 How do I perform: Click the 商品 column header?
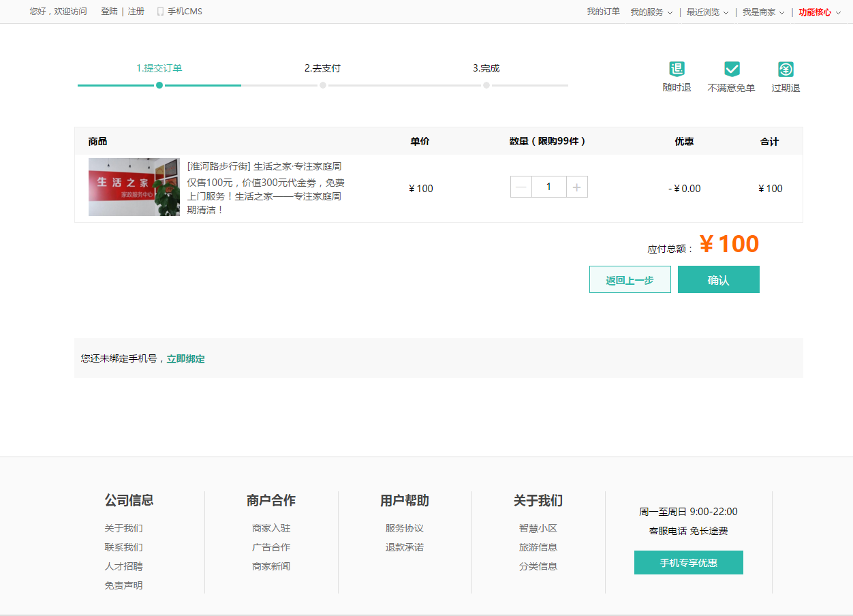[x=97, y=141]
